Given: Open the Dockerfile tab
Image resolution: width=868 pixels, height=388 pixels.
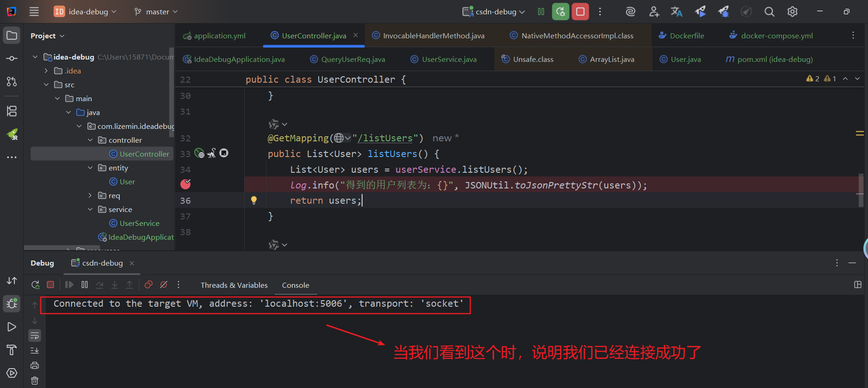Looking at the screenshot, I should [x=681, y=36].
